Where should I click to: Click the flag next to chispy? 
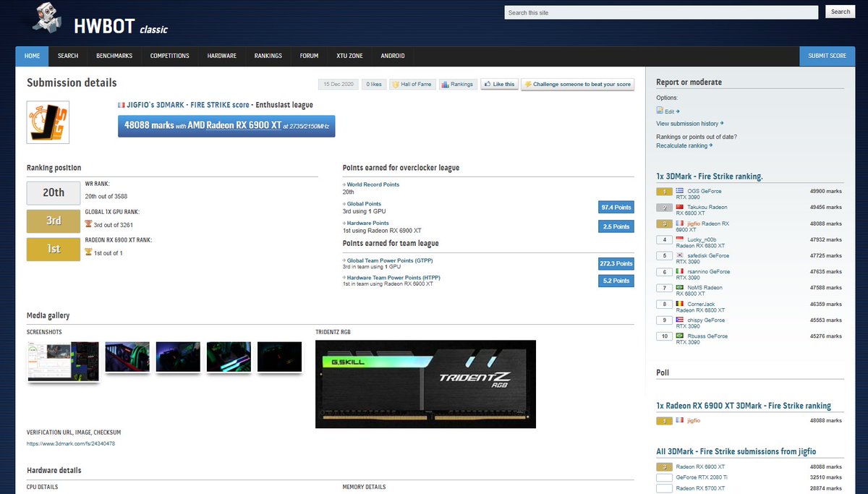pyautogui.click(x=679, y=320)
